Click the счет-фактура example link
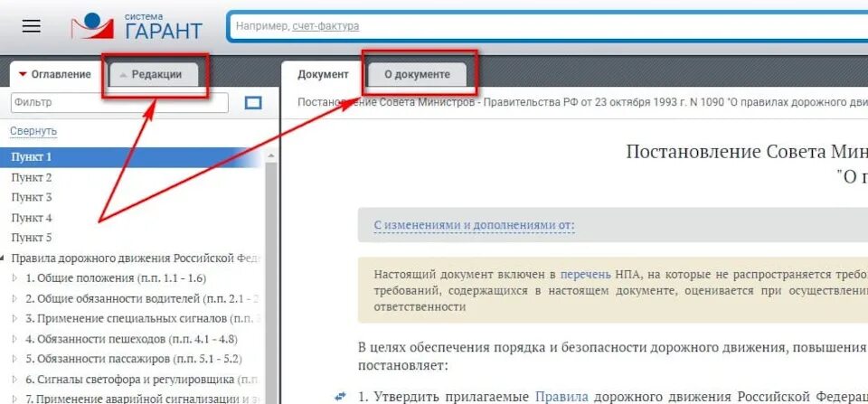The image size is (868, 404). click(x=325, y=26)
